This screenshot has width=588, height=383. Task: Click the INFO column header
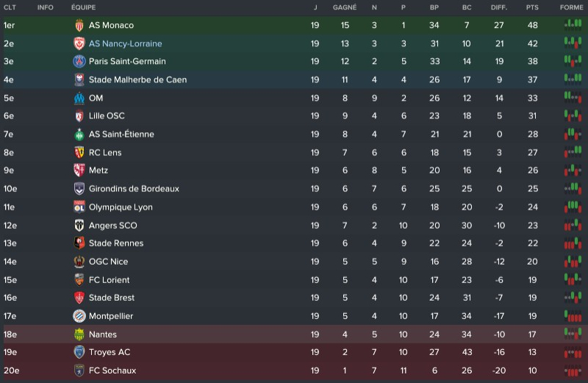coord(45,7)
